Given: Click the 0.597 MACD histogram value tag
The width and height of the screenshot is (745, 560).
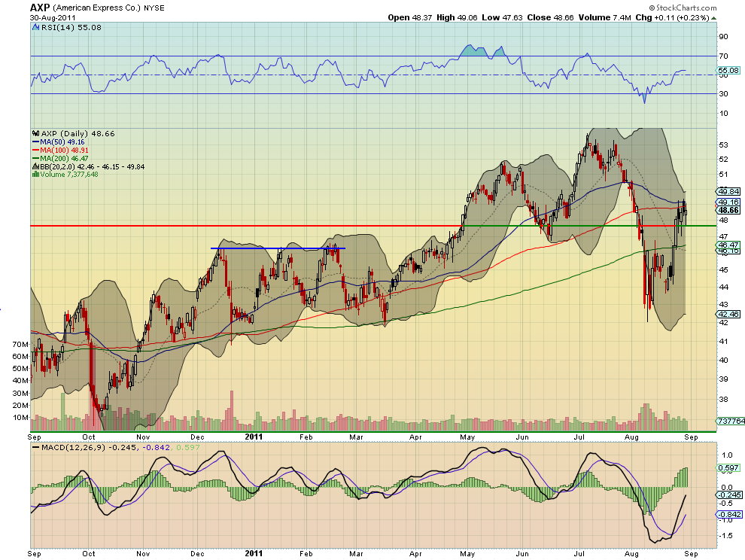Looking at the screenshot, I should pyautogui.click(x=728, y=468).
